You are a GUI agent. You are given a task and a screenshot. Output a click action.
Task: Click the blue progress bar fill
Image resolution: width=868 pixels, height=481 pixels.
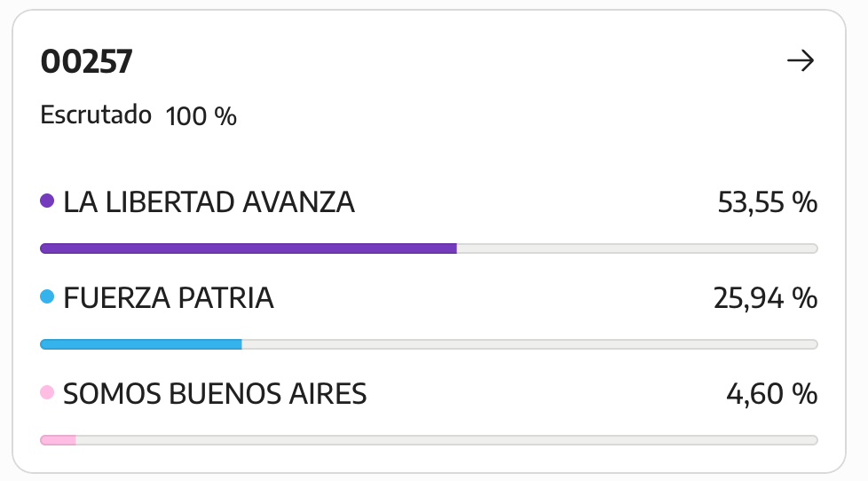click(x=141, y=344)
